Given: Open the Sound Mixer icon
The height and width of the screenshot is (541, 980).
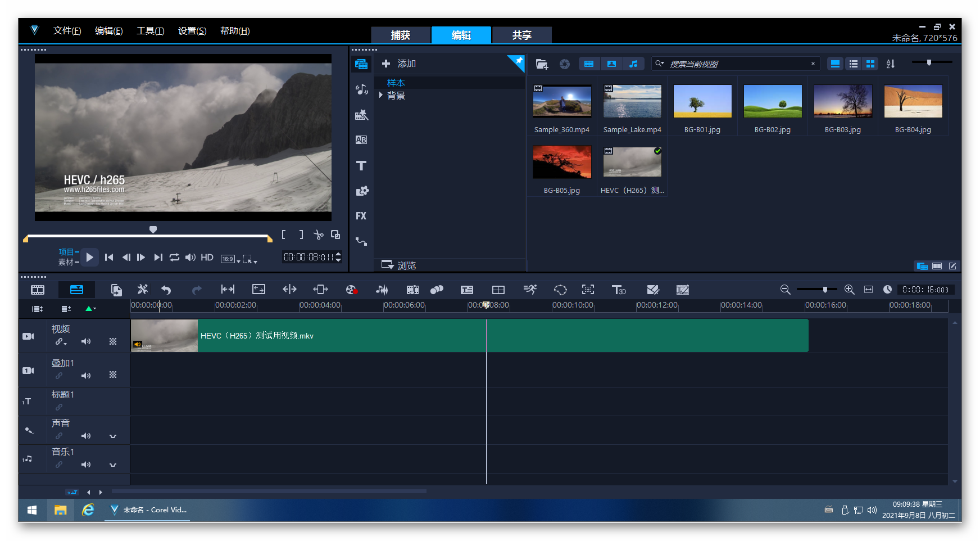Looking at the screenshot, I should [x=382, y=290].
